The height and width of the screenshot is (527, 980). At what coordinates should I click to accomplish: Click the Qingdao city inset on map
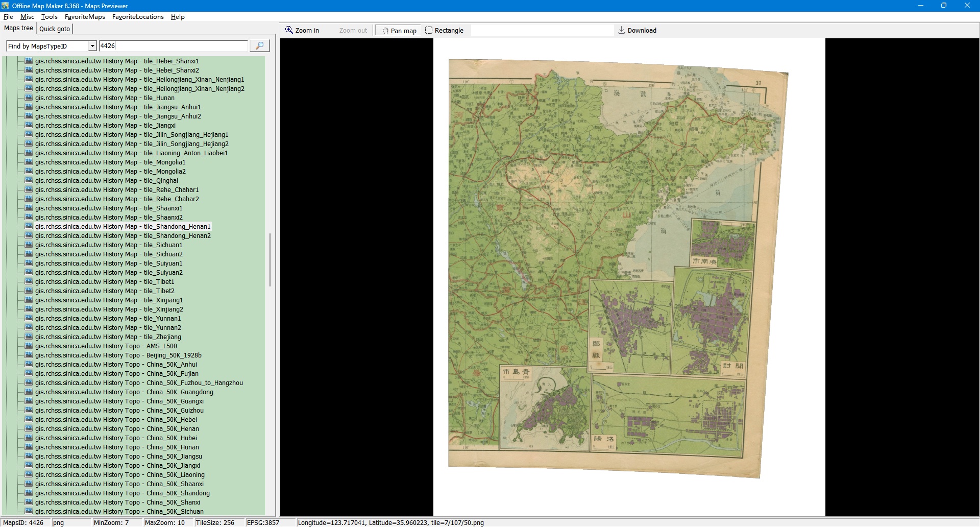tap(544, 409)
